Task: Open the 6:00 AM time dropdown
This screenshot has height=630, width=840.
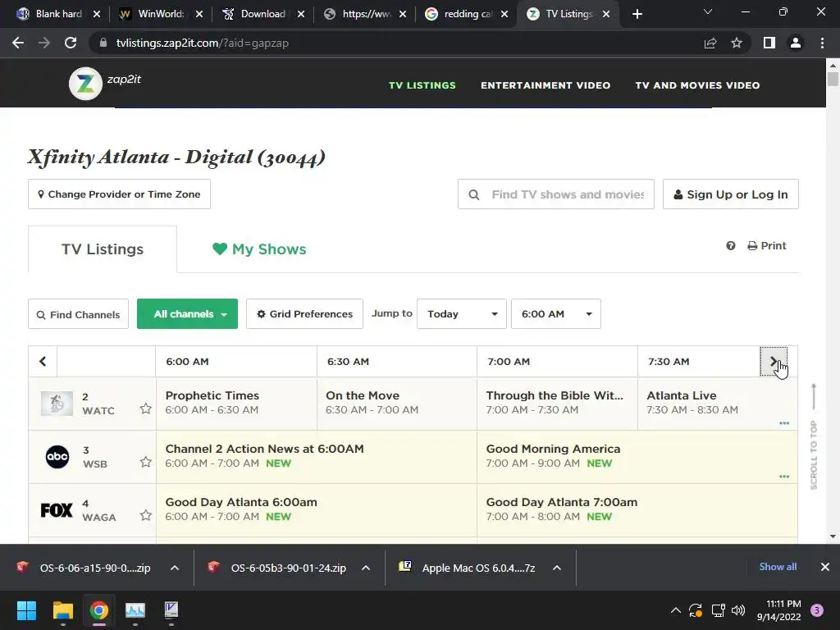Action: pos(556,314)
